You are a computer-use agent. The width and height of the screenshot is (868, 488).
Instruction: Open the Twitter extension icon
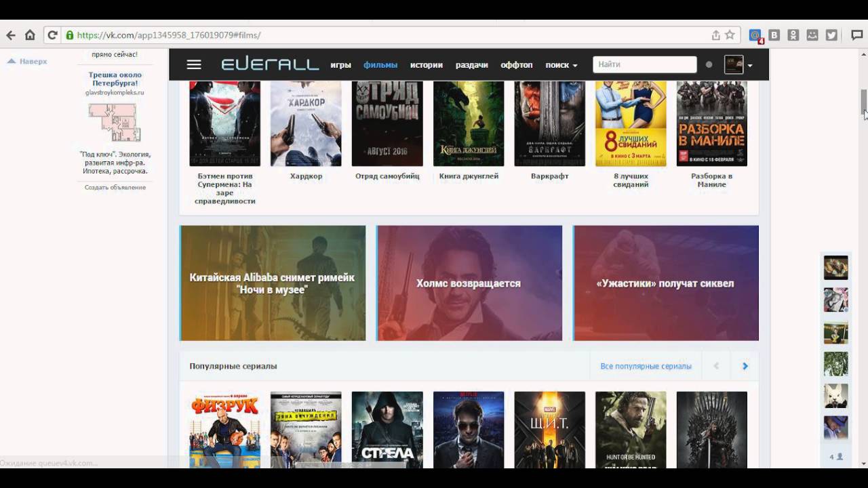tap(831, 35)
